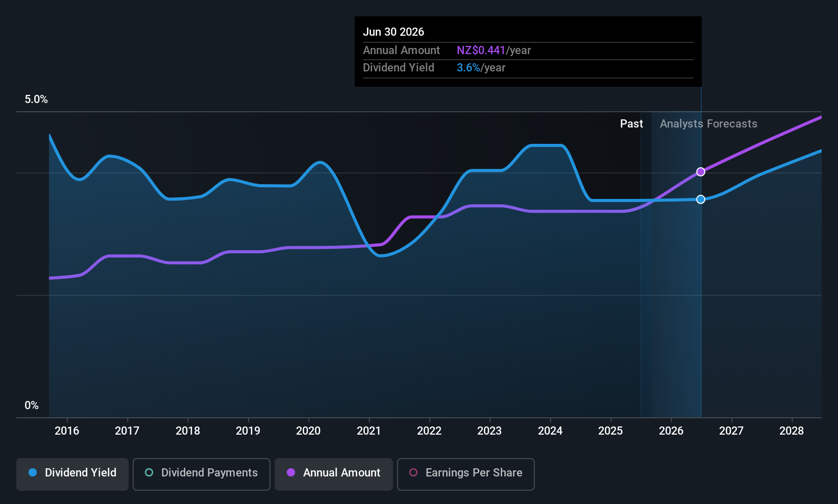Toggle the Annual Amount legend button
This screenshot has width=838, height=504.
[334, 474]
